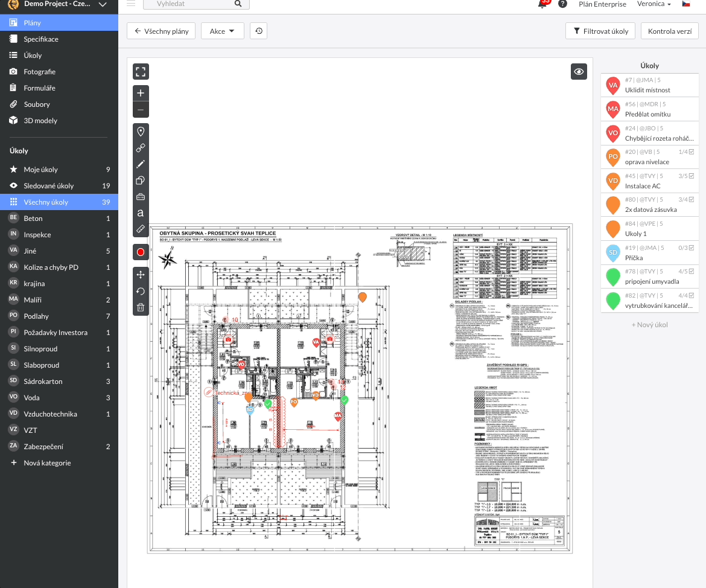Viewport: 706px width, 588px height.
Task: Select the text annotation tool
Action: click(141, 213)
